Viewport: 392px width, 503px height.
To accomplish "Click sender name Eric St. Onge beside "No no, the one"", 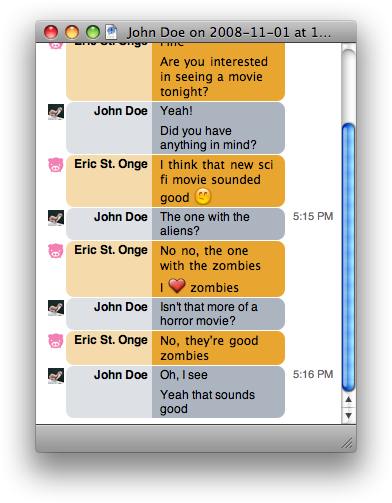I will pos(111,250).
